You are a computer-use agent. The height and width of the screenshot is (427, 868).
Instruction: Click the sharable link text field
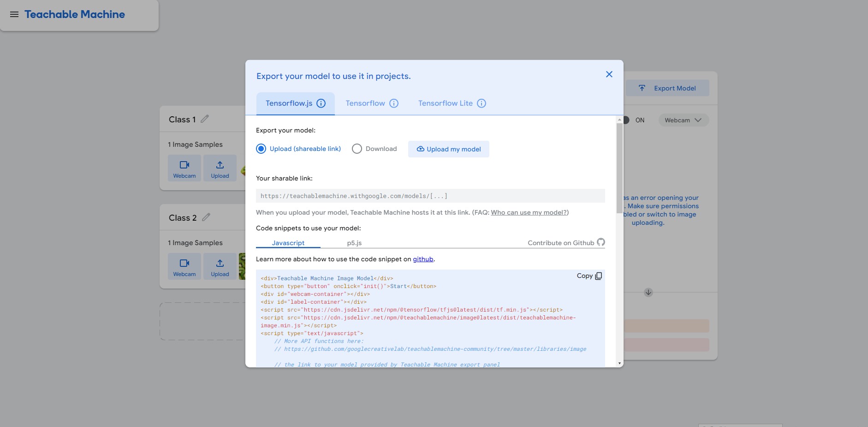430,196
